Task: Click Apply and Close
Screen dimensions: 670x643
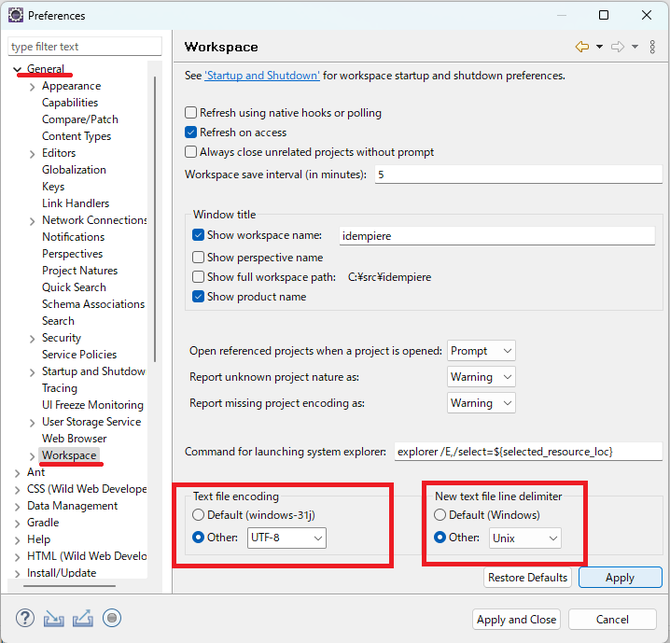Action: coord(516,620)
